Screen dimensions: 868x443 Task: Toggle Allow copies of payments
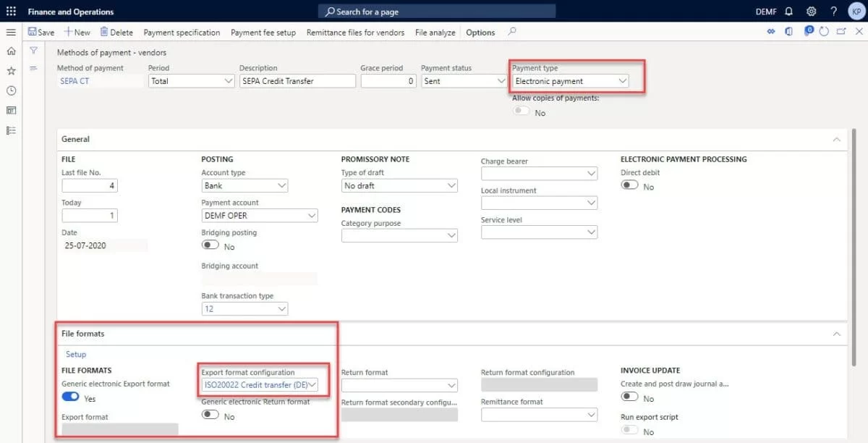522,110
